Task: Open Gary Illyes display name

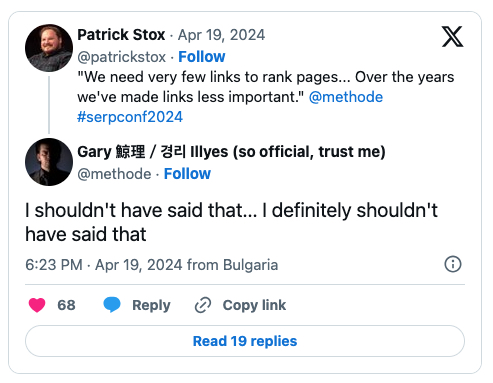Action: [x=231, y=152]
